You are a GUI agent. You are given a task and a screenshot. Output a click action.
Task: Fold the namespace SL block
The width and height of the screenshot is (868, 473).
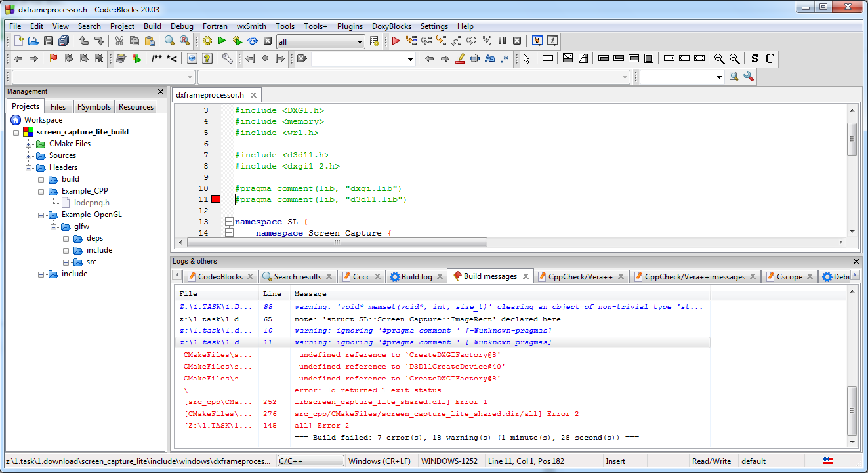[229, 222]
